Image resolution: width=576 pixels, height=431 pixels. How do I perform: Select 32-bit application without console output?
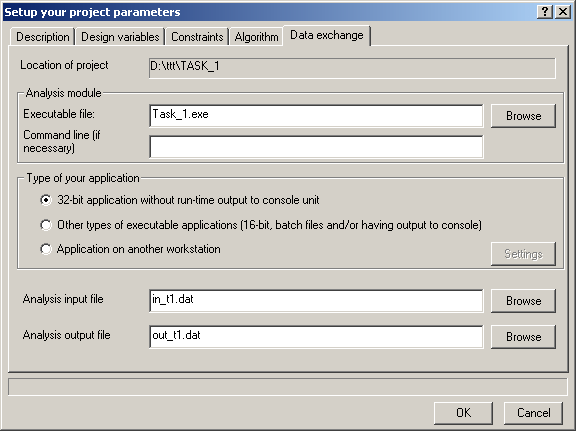pyautogui.click(x=46, y=200)
